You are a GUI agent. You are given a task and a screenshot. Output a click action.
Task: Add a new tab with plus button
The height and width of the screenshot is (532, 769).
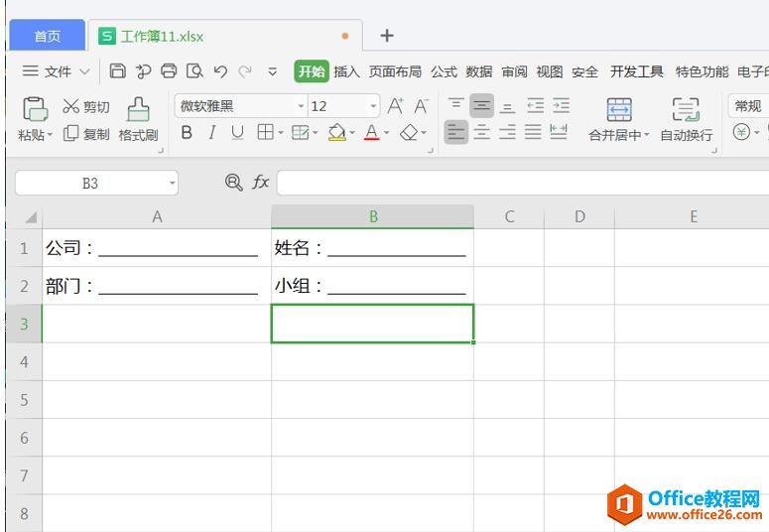(387, 36)
